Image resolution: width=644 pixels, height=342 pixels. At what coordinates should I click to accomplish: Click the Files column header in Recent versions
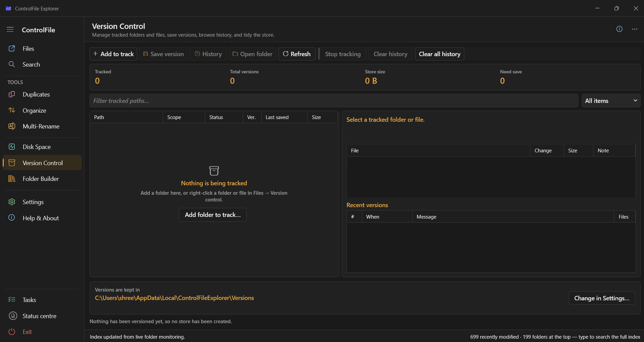(x=625, y=217)
